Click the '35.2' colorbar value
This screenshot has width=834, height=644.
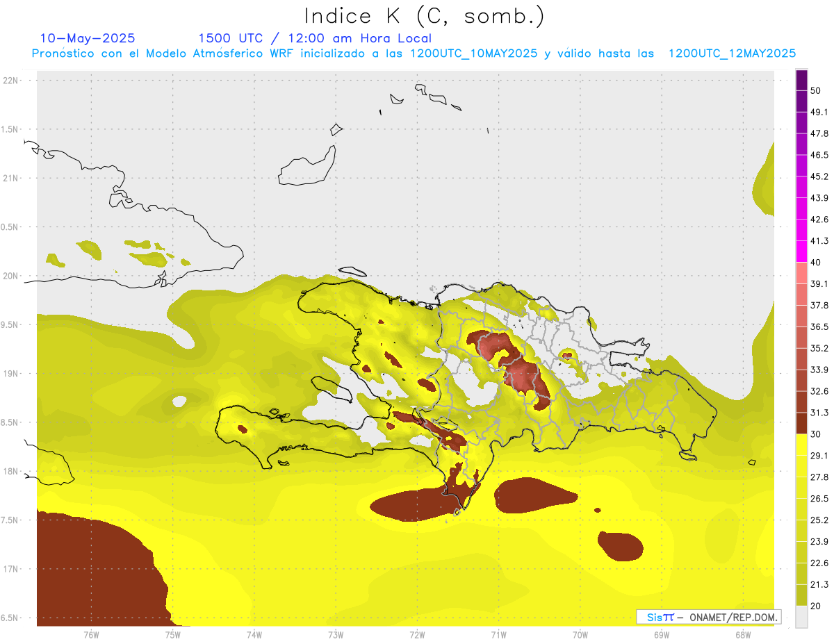click(819, 348)
